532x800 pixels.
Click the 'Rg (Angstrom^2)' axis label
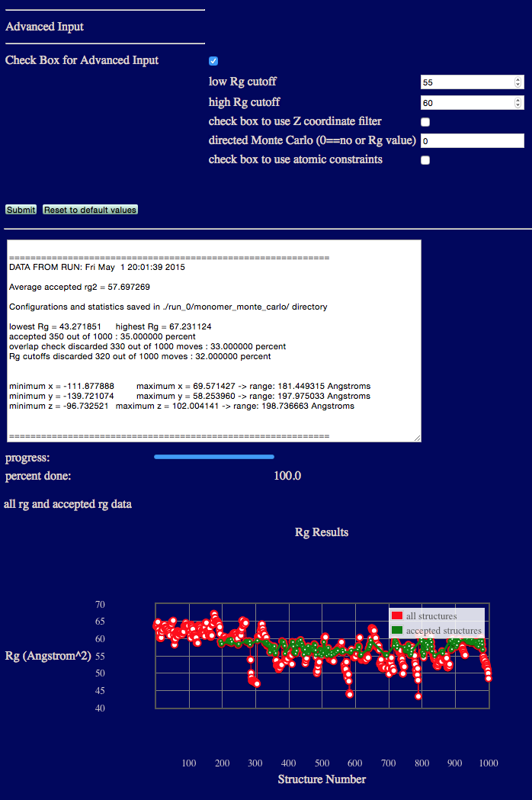click(48, 656)
